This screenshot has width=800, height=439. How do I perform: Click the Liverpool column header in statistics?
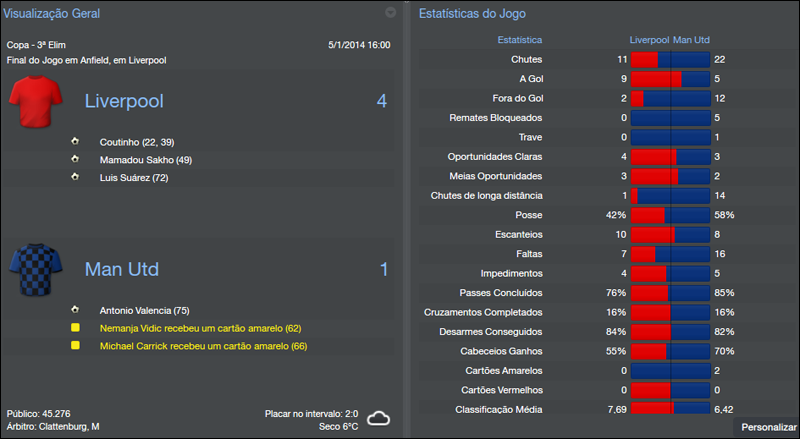coord(649,40)
